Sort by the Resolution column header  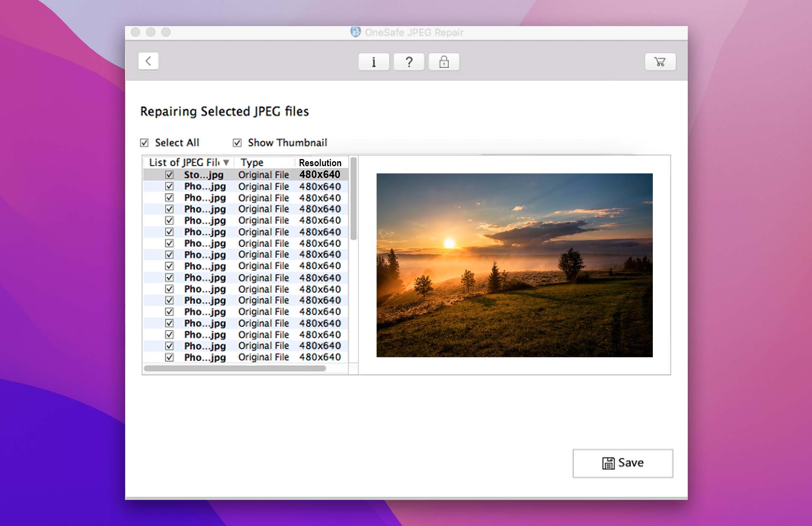point(320,163)
